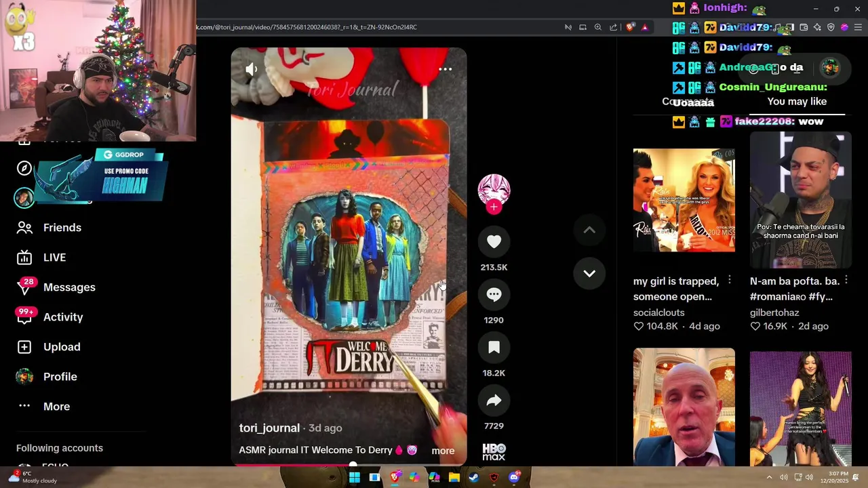Open the socialclouts author link
Image resolution: width=868 pixels, height=488 pixels.
[658, 312]
